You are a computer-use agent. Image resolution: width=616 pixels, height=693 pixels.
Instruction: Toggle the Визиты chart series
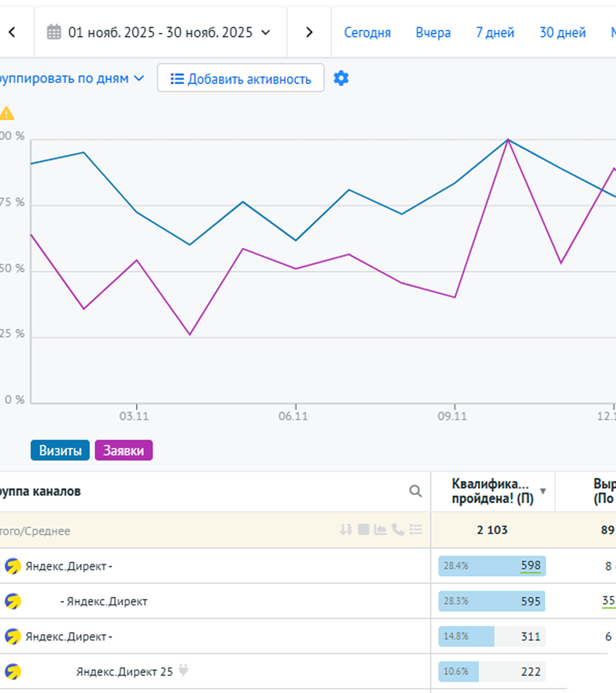click(60, 451)
